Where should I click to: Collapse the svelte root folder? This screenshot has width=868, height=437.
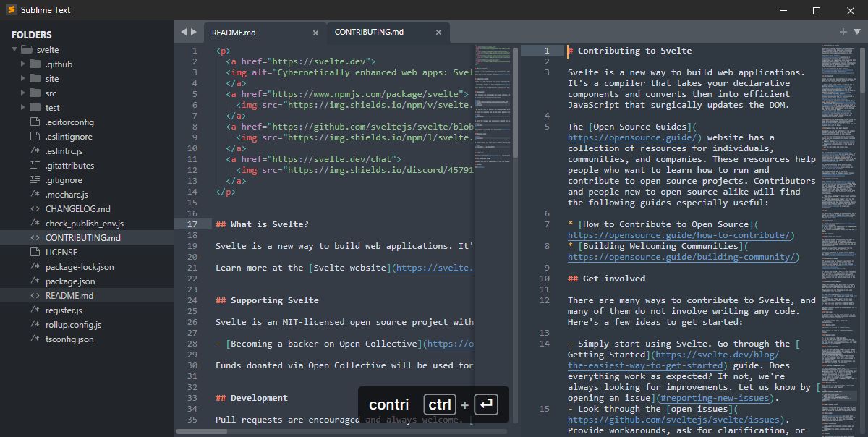point(16,49)
